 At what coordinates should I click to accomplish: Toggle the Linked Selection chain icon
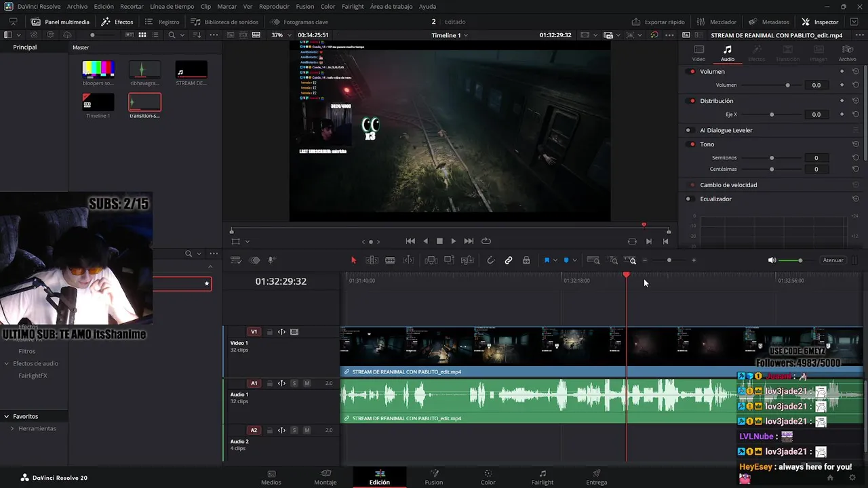(509, 260)
